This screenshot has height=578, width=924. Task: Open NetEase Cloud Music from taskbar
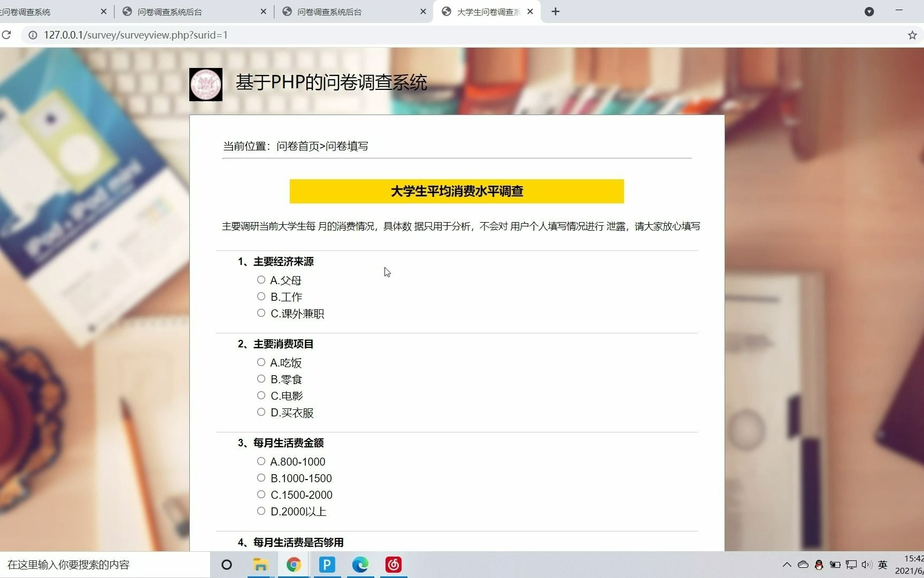[394, 565]
